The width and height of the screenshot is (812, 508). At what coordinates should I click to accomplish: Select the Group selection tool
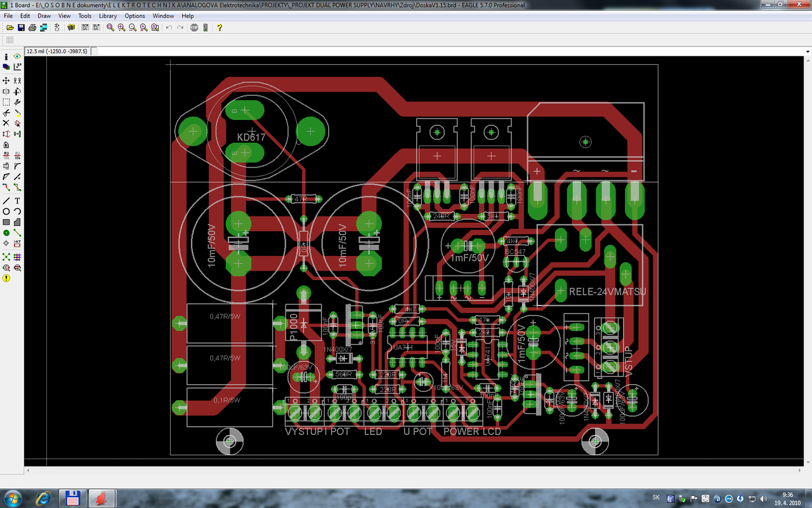click(x=6, y=102)
